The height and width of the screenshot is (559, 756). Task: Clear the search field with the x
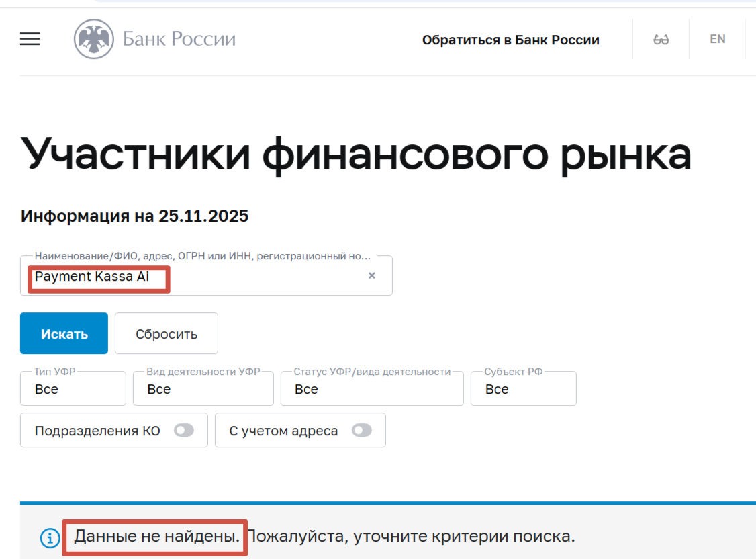click(x=372, y=275)
